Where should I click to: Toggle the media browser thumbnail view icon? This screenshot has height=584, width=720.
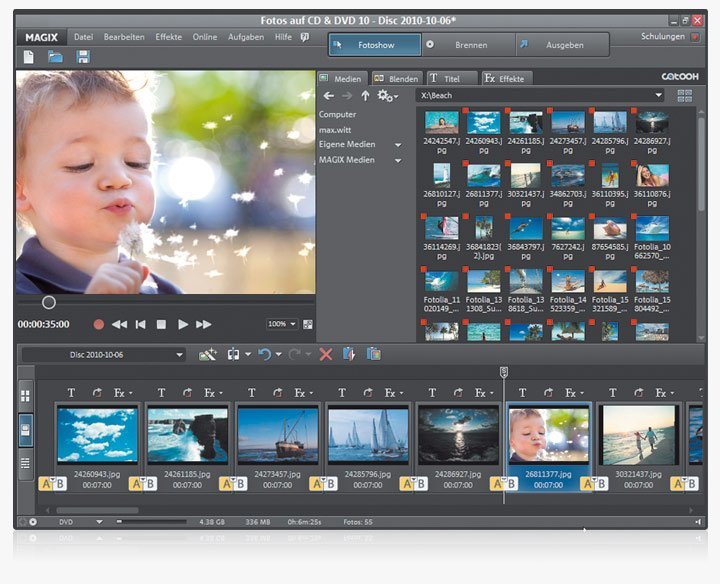tap(684, 96)
